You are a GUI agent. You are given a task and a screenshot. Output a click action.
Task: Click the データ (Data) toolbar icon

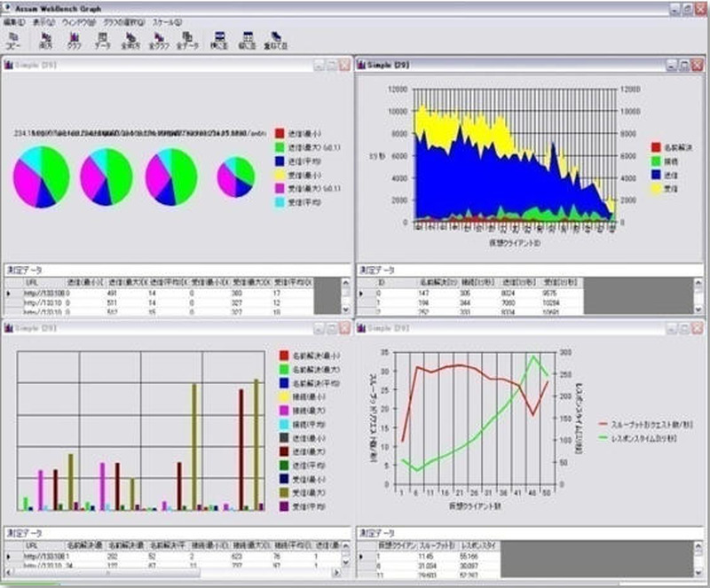tap(102, 39)
